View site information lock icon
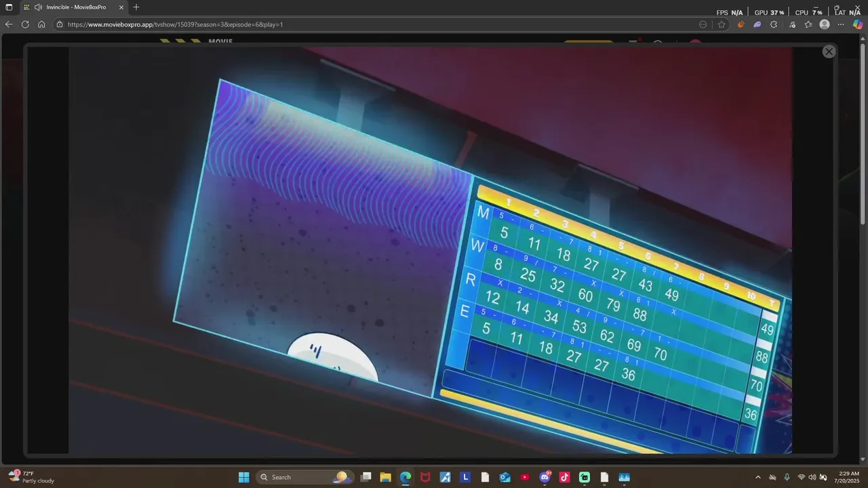This screenshot has width=868, height=488. [60, 24]
